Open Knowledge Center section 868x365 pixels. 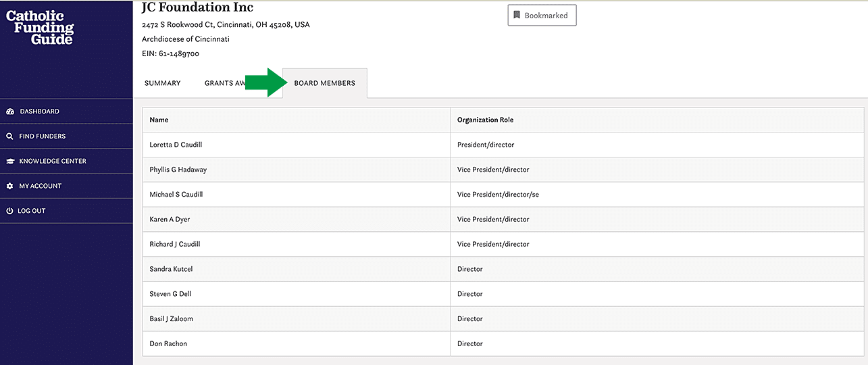[x=66, y=162]
